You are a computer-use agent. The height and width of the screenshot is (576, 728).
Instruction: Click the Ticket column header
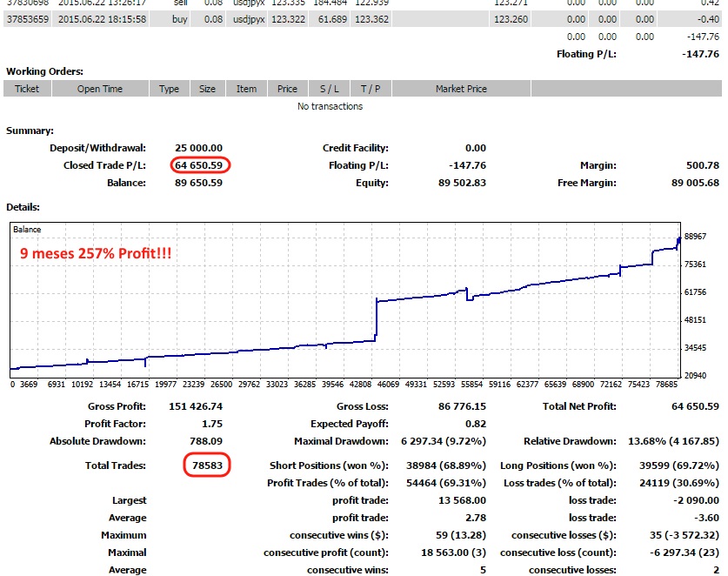click(x=27, y=89)
